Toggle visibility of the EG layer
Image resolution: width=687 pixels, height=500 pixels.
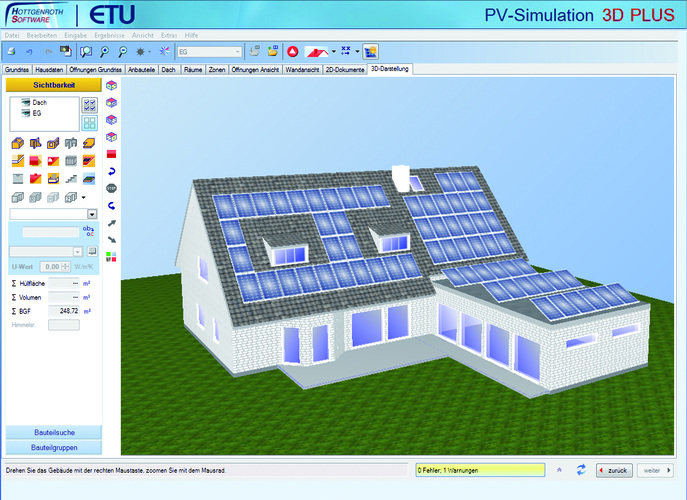pos(25,113)
